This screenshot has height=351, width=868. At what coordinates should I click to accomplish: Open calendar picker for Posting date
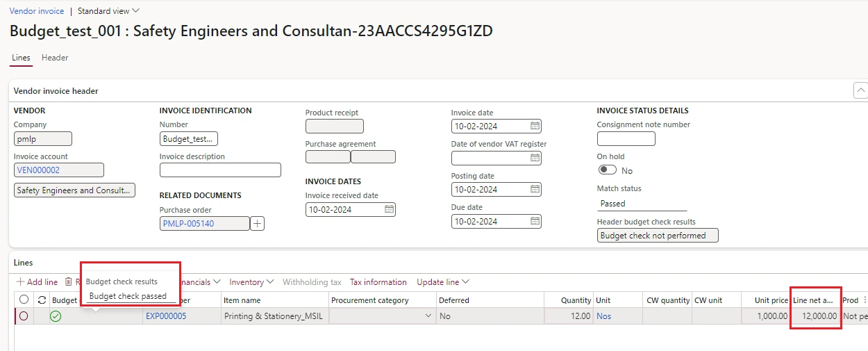[x=535, y=189]
